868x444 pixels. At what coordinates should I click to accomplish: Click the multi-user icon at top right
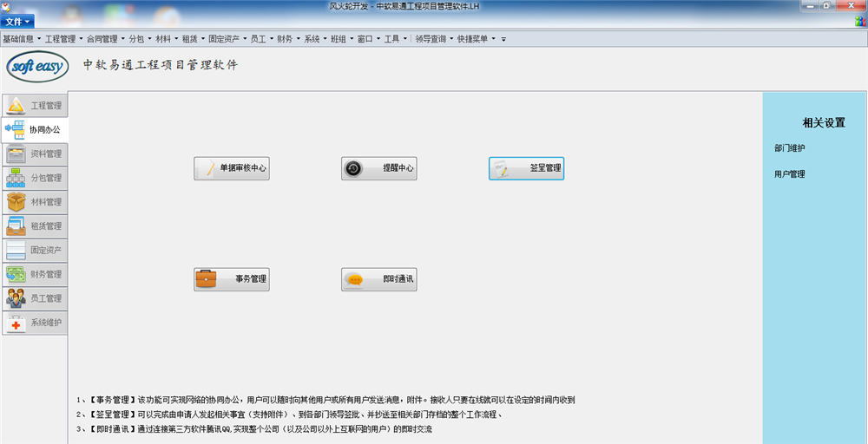tap(860, 21)
